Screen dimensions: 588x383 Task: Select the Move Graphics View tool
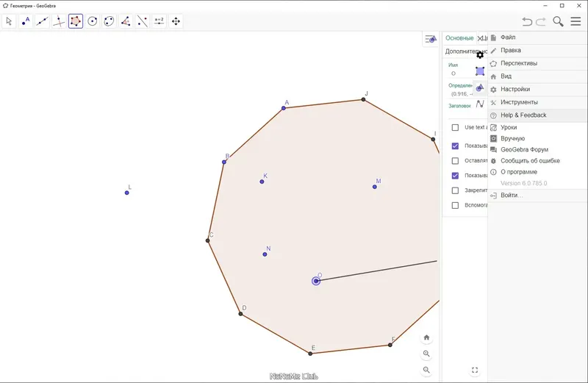click(176, 21)
